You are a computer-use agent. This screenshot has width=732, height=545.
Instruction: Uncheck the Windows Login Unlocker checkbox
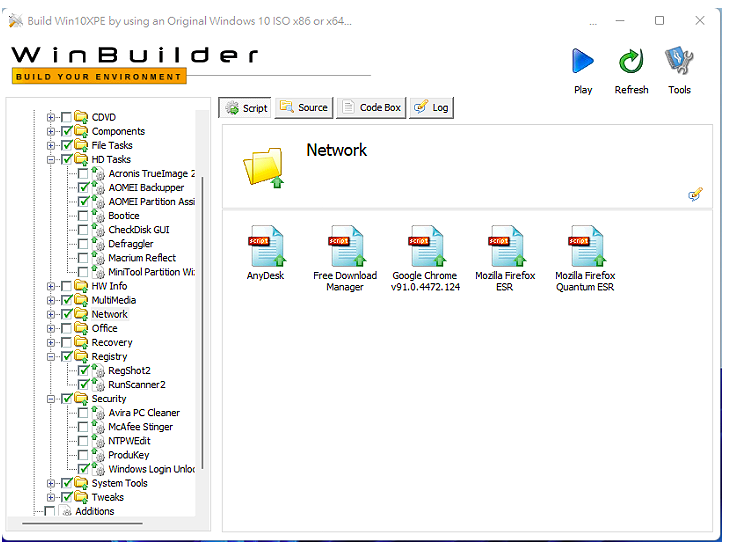point(83,468)
